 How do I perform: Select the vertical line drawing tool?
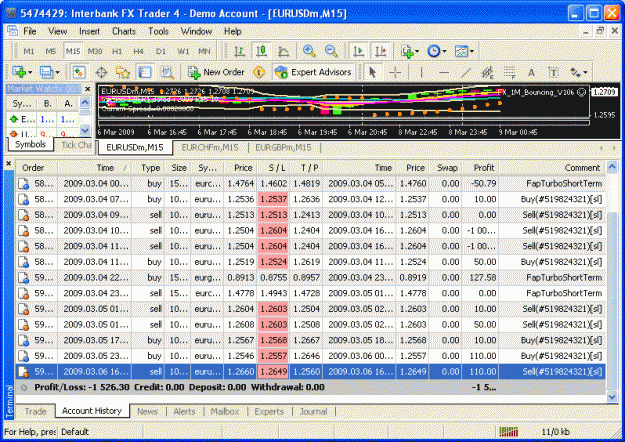pyautogui.click(x=421, y=73)
